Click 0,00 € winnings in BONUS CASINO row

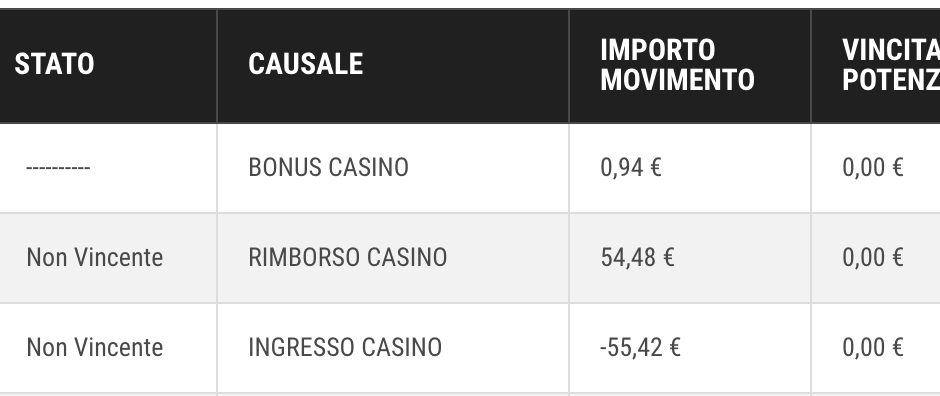click(x=872, y=168)
